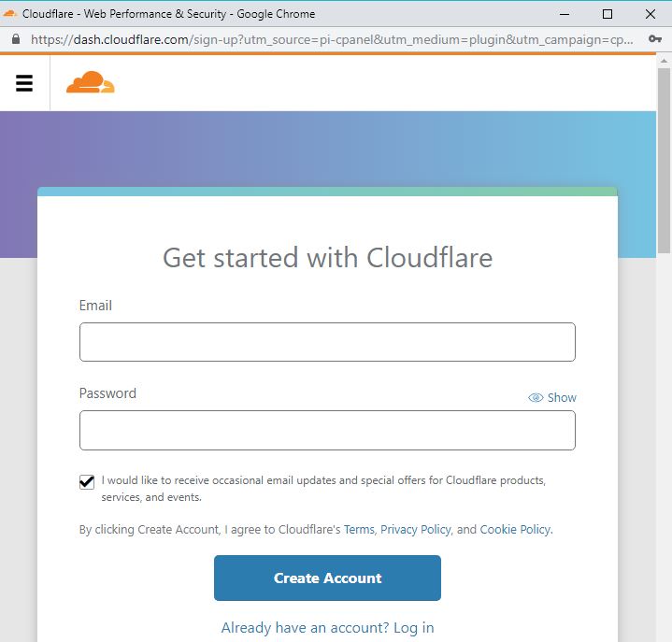Click the Cloudflare cloud logo
The height and width of the screenshot is (642, 672).
(x=91, y=82)
